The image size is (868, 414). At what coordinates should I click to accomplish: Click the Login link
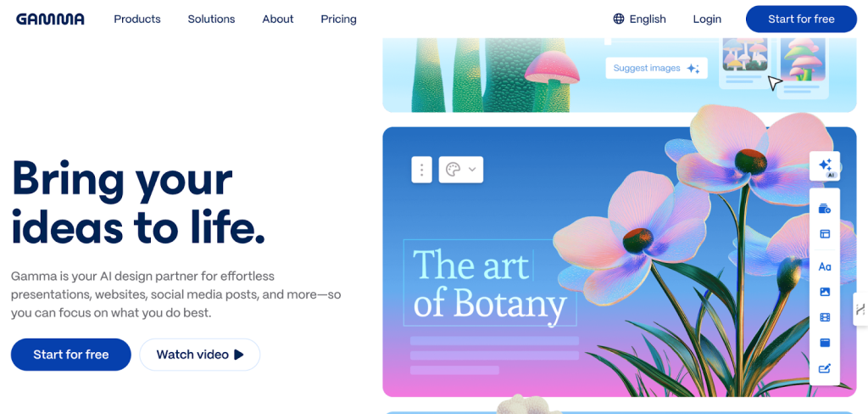click(x=707, y=19)
